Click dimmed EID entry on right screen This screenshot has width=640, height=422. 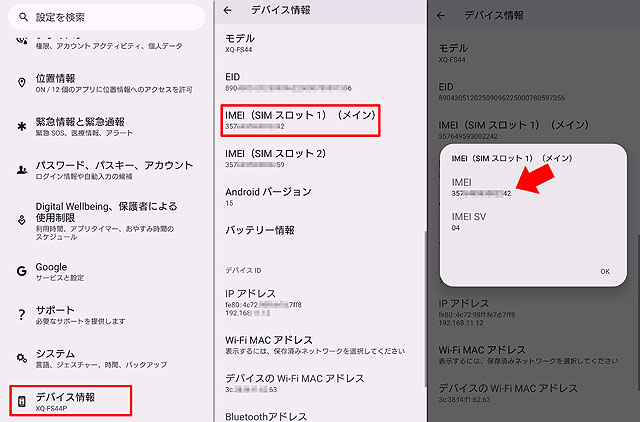pos(502,91)
